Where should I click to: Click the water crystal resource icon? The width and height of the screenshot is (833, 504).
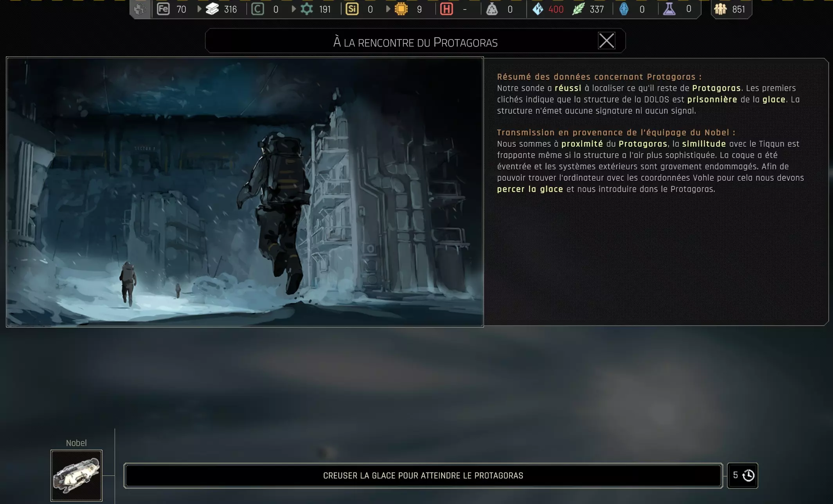pos(538,9)
